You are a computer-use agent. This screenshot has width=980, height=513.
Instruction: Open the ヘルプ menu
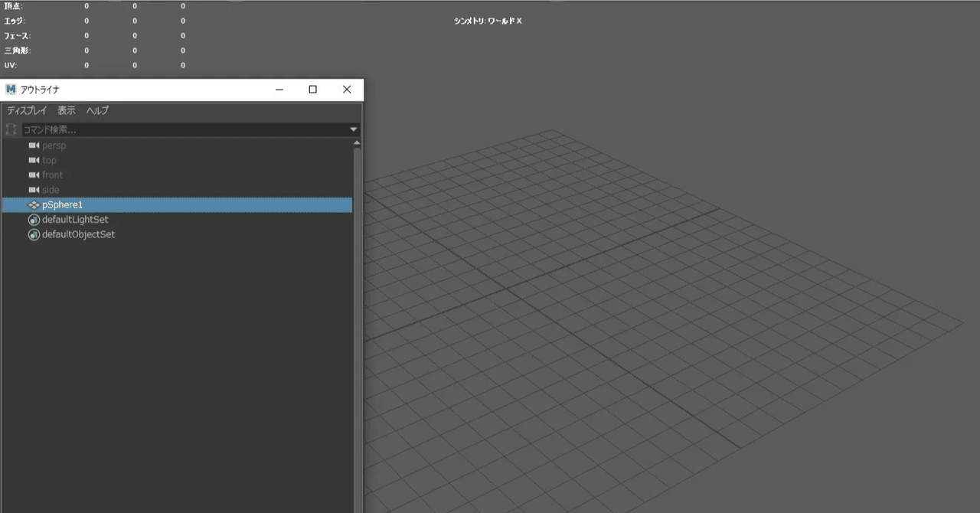pos(96,110)
